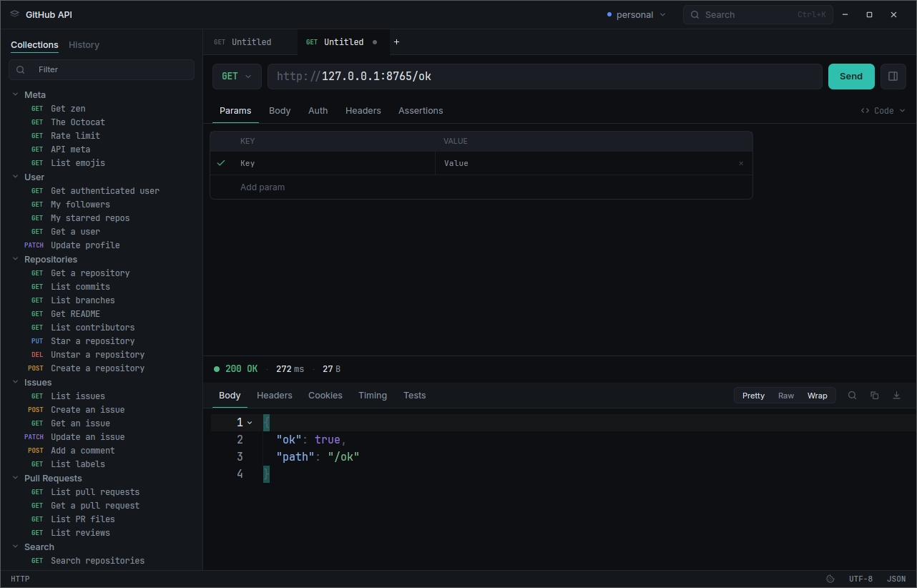917x588 pixels.
Task: Click the collections Filter field
Action: coord(102,70)
